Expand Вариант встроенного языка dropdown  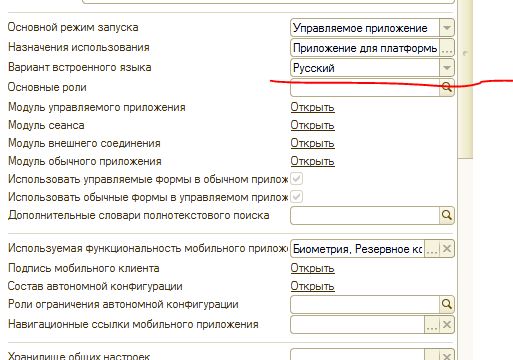point(447,68)
